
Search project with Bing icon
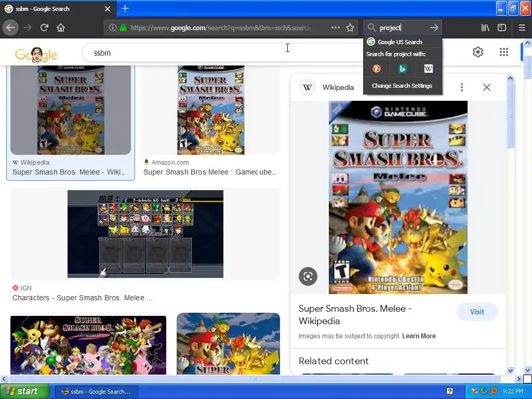click(x=403, y=69)
